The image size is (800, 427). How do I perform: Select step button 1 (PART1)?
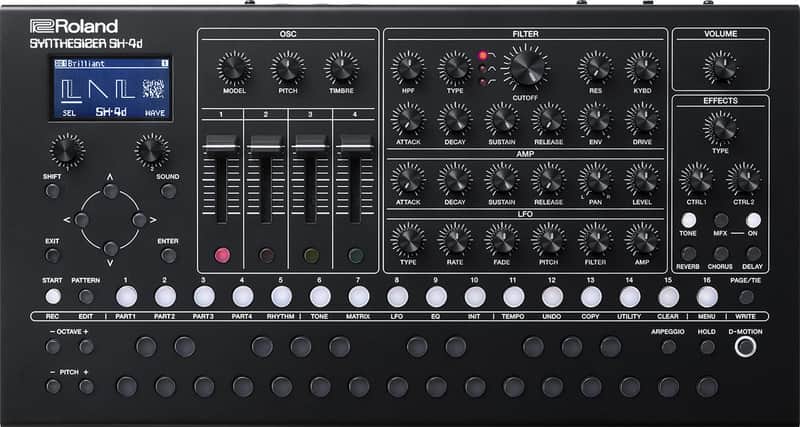[x=127, y=296]
